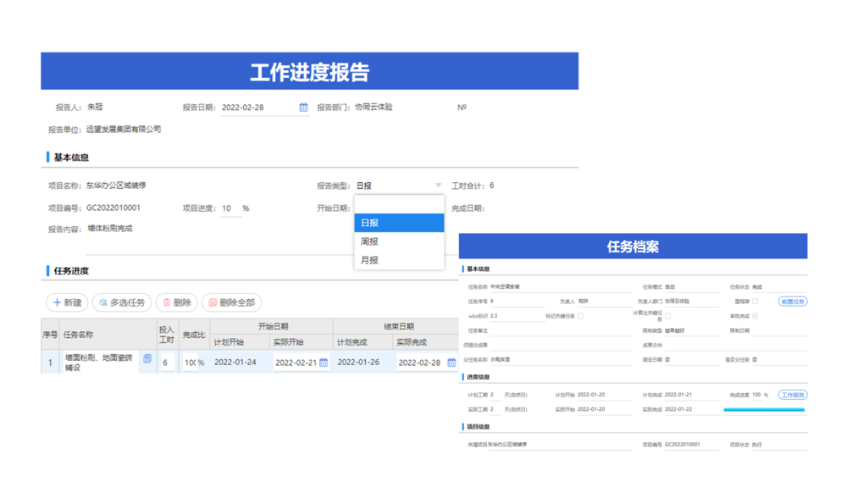Check the 计算出关键任务 checkbox

coord(667,316)
